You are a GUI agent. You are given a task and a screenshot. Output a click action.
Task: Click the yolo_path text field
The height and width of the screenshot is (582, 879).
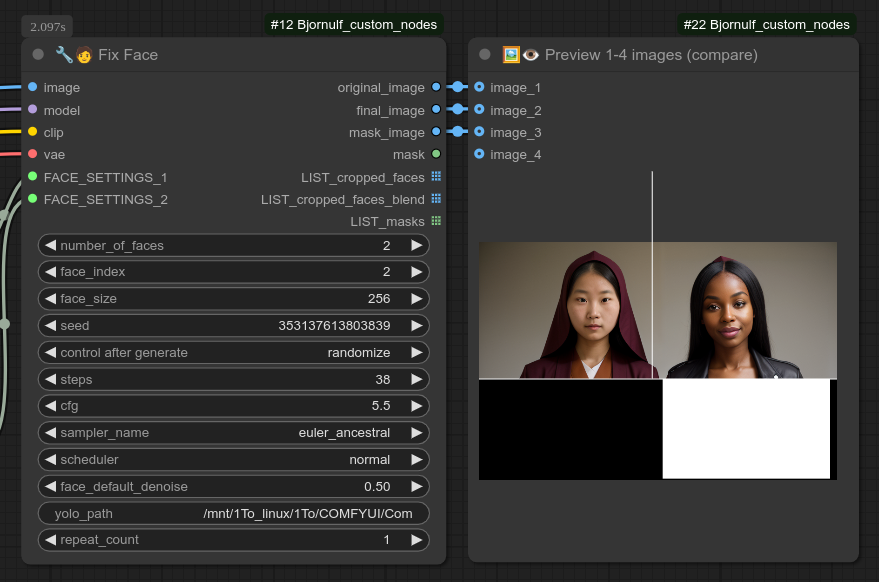coord(234,514)
